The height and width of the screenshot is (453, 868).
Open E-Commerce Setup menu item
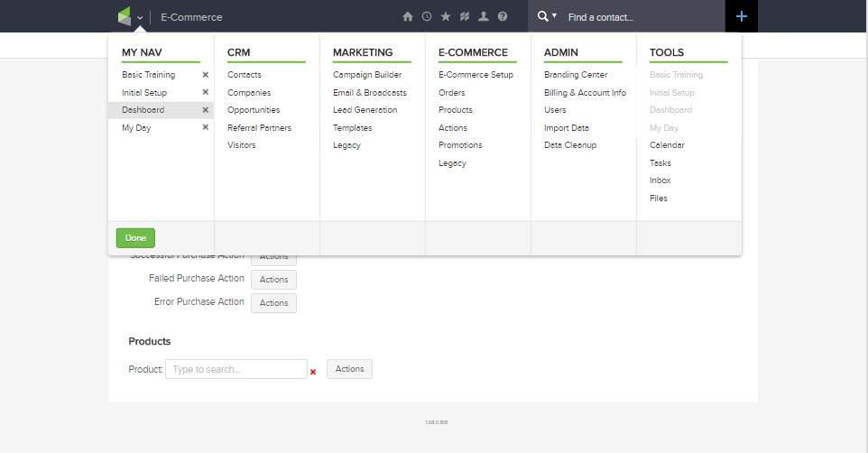click(x=476, y=75)
